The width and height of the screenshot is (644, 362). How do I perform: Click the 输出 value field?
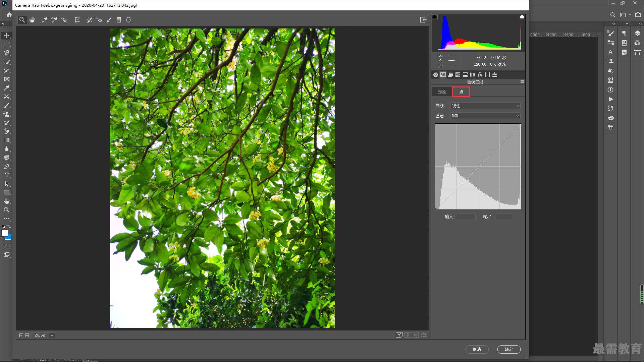point(504,217)
